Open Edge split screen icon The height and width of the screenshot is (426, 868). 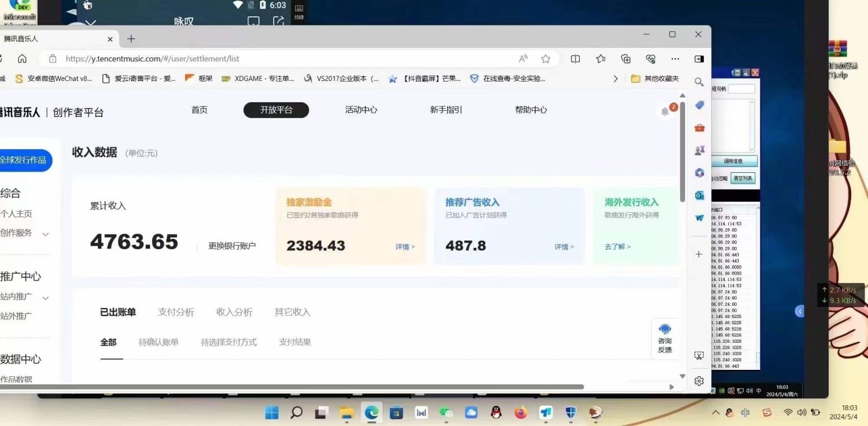[575, 58]
